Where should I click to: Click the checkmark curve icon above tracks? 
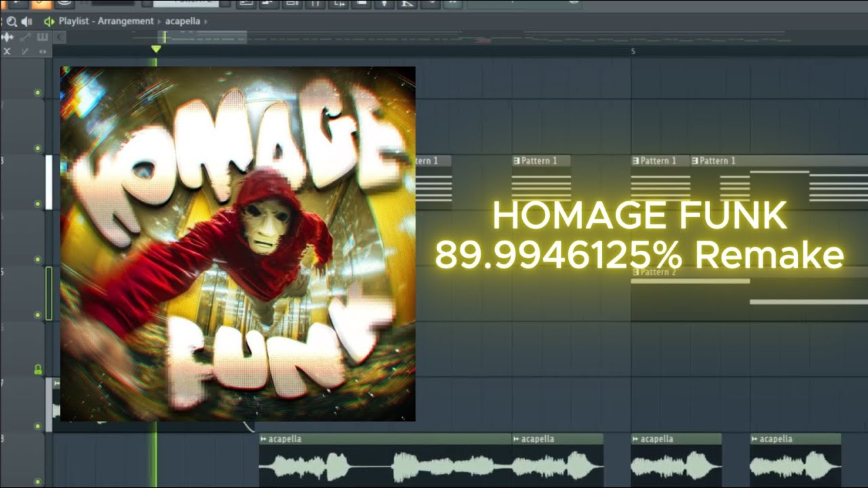(25, 52)
